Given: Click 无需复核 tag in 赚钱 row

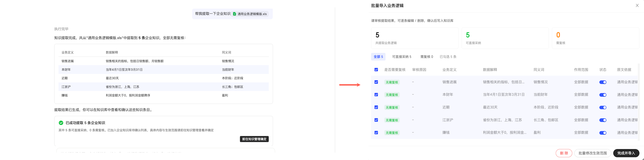Looking at the screenshot, I should 392,133.
